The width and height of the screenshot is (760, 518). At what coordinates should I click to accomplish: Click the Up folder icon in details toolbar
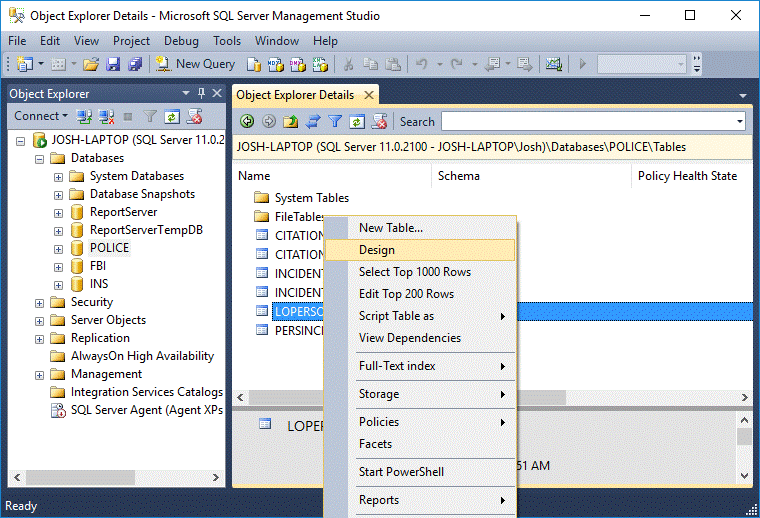coord(290,122)
